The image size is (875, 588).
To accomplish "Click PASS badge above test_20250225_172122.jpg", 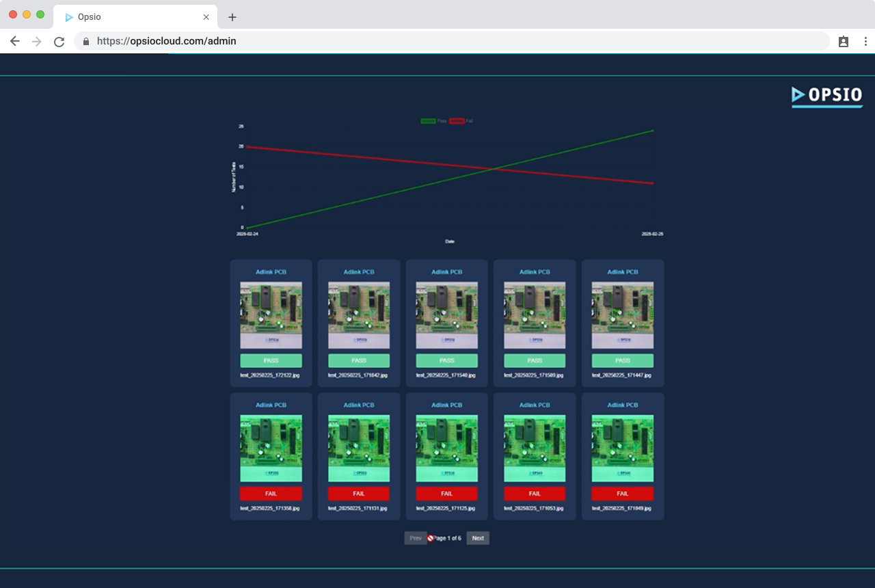I will click(271, 360).
